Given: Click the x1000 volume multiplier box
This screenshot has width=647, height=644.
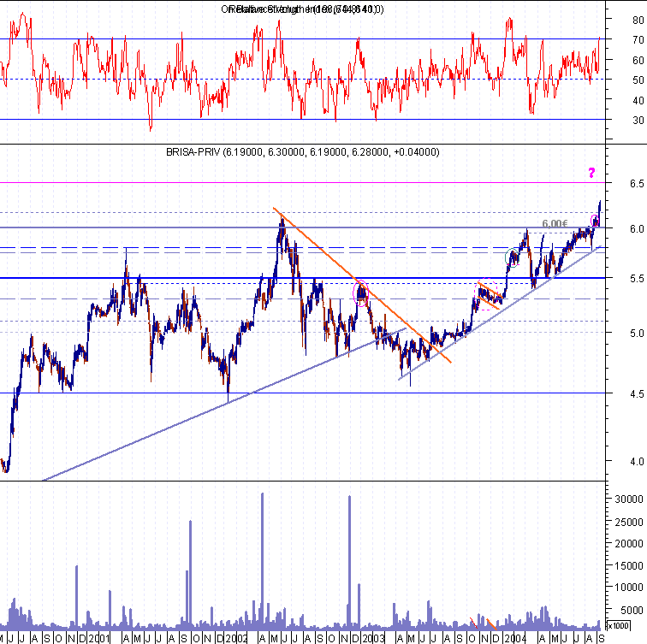Looking at the screenshot, I should [x=618, y=626].
